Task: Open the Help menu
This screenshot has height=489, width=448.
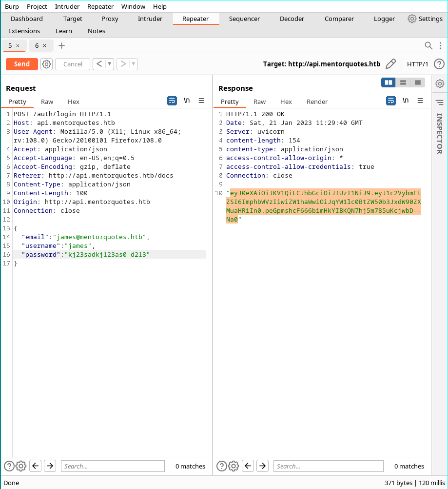Action: tap(160, 6)
